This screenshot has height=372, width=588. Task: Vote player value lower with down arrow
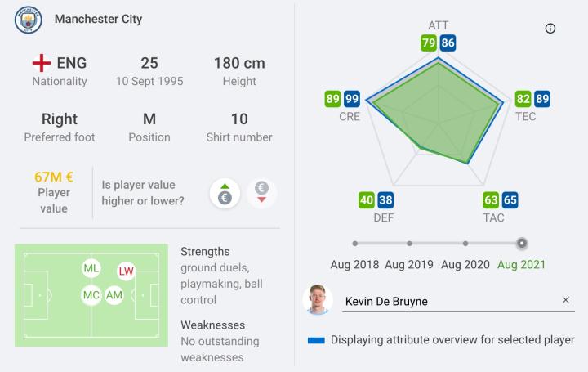click(262, 193)
